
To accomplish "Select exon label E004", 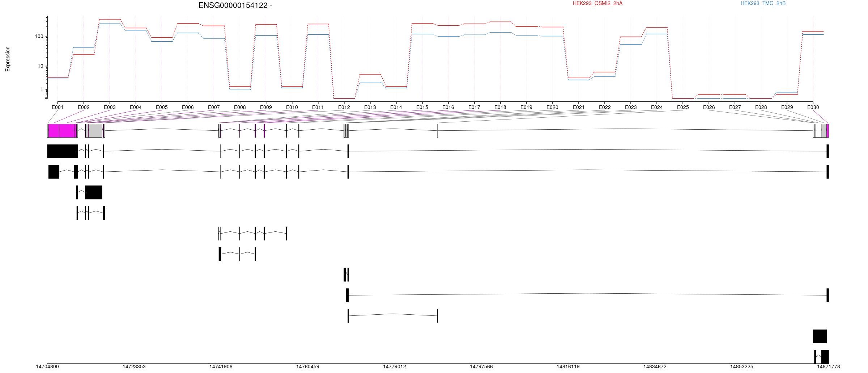I will pyautogui.click(x=136, y=107).
